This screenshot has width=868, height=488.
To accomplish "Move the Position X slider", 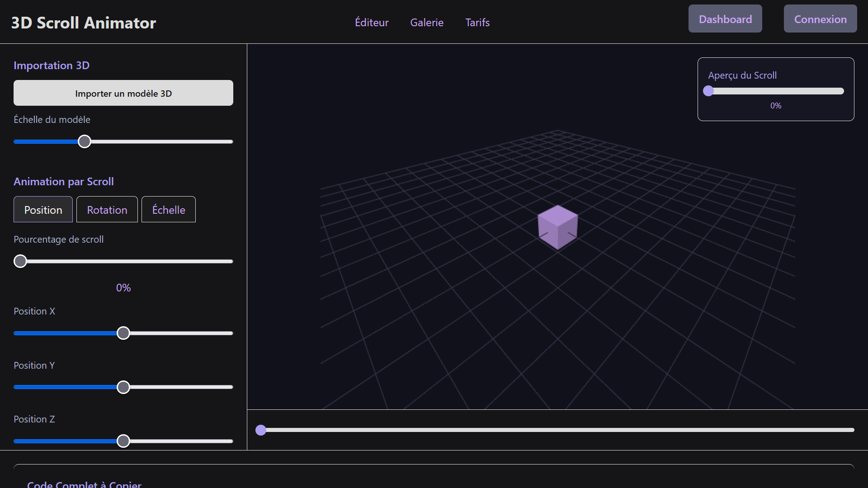I will coord(123,333).
